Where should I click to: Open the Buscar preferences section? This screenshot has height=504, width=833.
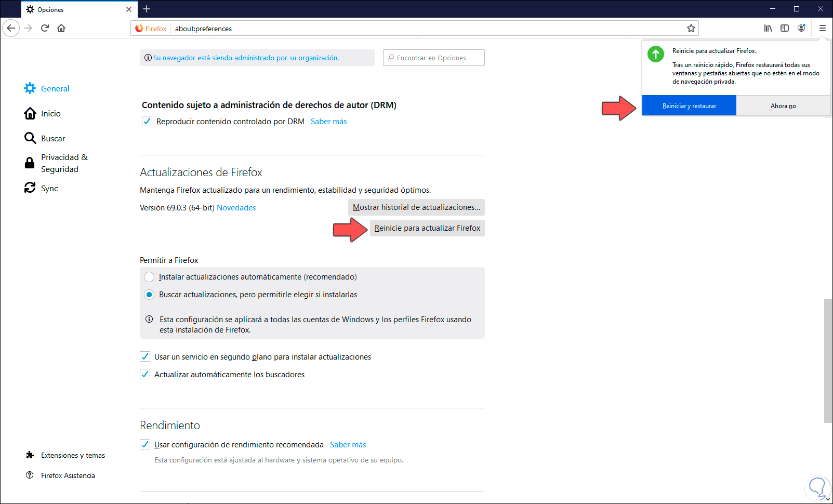click(x=53, y=138)
